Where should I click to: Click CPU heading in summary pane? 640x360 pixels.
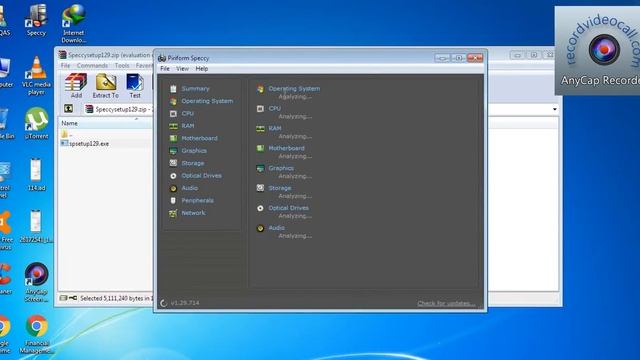point(275,109)
